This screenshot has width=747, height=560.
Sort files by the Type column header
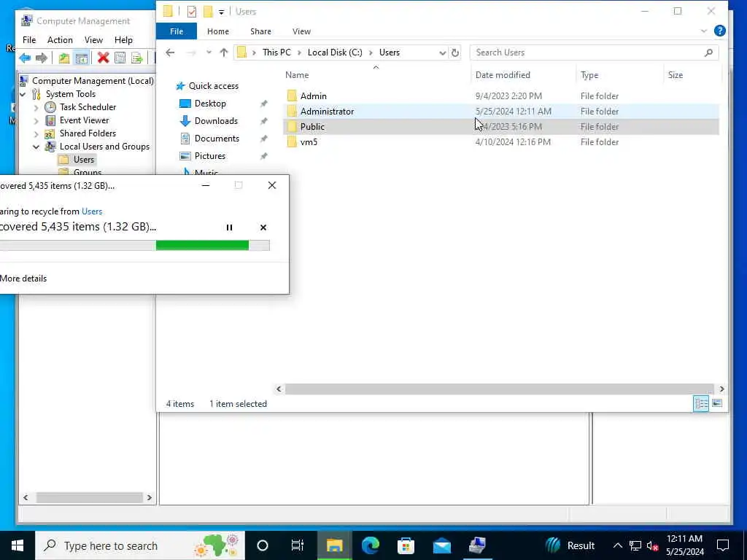point(589,75)
